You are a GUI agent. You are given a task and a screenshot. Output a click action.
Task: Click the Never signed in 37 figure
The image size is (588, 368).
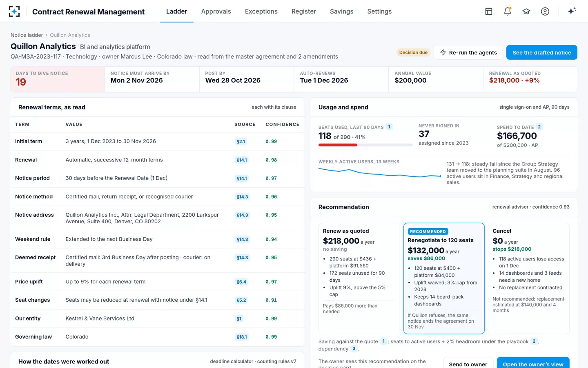pos(424,134)
